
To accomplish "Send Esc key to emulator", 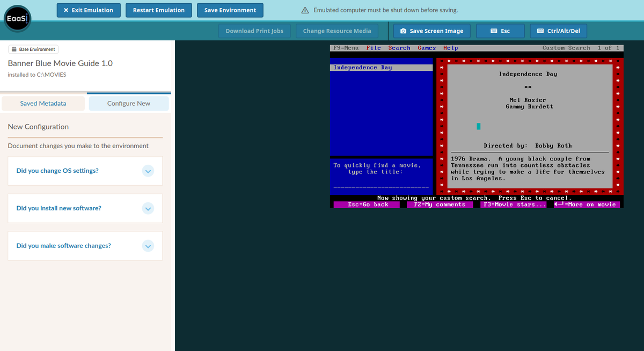I will tap(500, 31).
